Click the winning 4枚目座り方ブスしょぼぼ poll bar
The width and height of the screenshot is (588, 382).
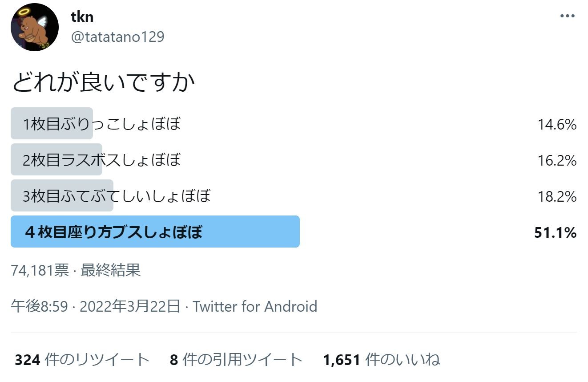tap(155, 232)
